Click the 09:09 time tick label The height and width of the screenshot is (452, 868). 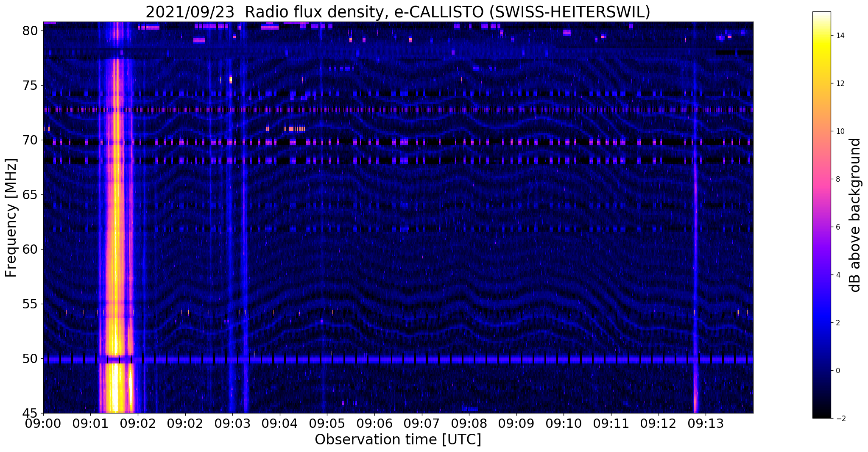pyautogui.click(x=516, y=424)
